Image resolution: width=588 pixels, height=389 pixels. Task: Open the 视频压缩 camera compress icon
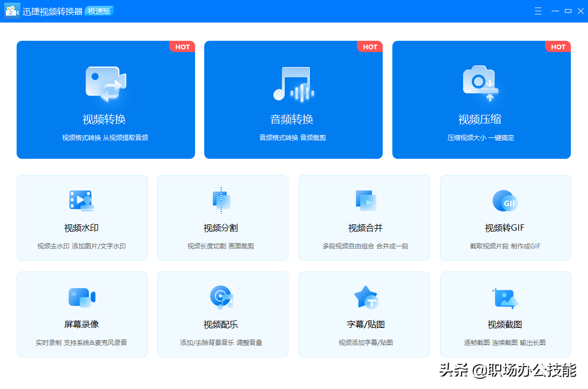481,83
